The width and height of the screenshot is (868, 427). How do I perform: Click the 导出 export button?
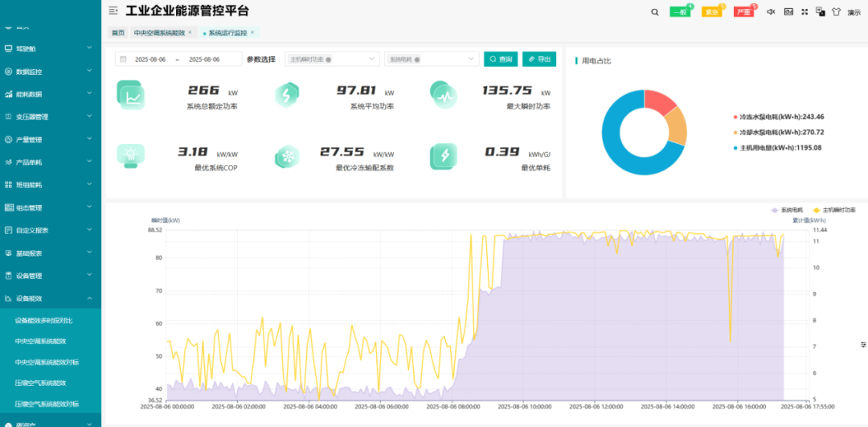point(539,60)
